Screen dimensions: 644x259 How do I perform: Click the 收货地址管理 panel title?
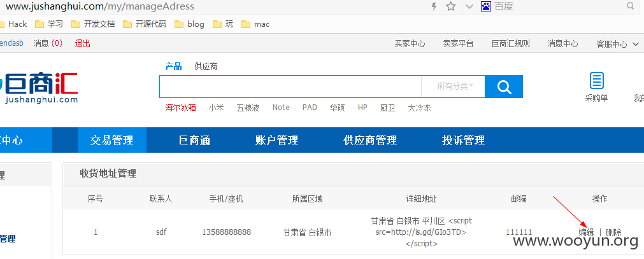(108, 174)
